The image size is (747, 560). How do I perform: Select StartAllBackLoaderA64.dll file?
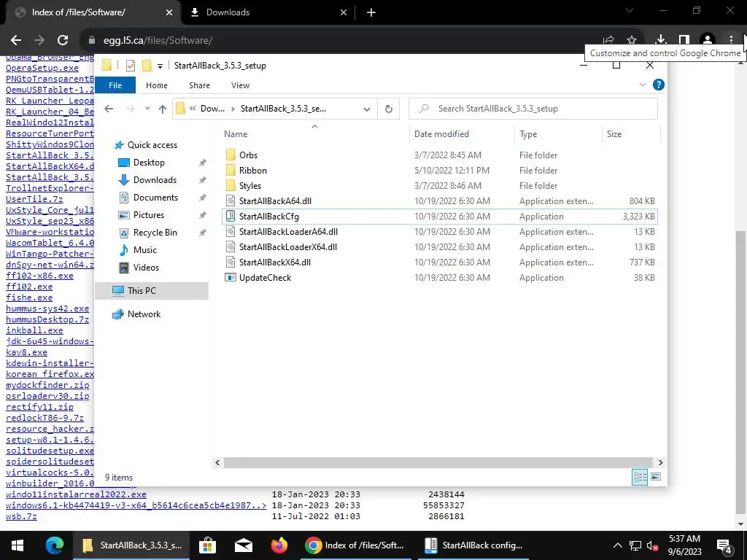(288, 231)
